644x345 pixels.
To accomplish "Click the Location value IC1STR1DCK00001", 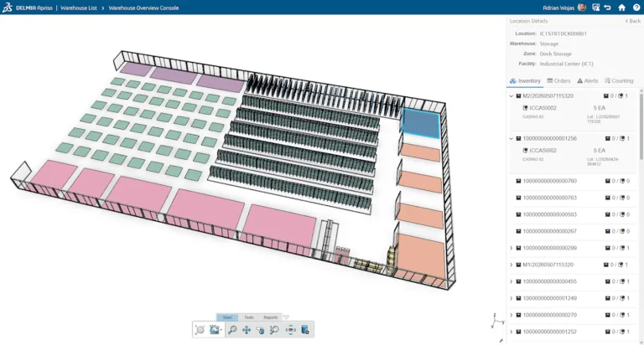I will pos(563,33).
